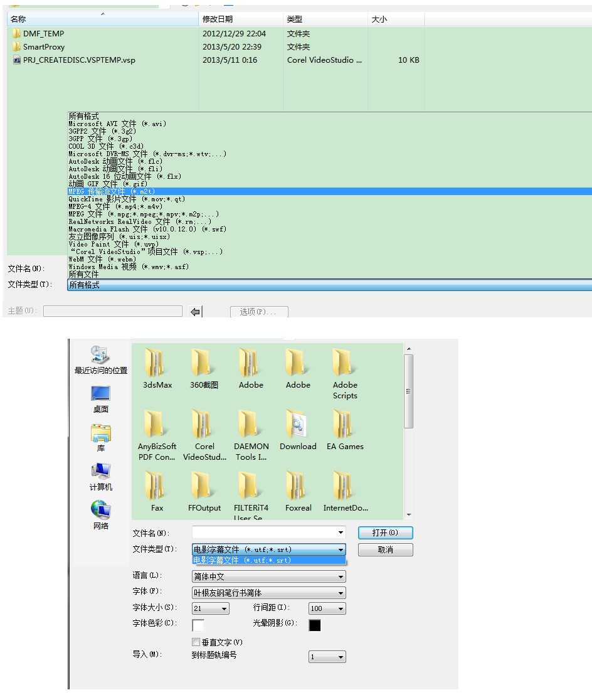
Task: Select the FFOutput folder
Action: pyautogui.click(x=204, y=492)
